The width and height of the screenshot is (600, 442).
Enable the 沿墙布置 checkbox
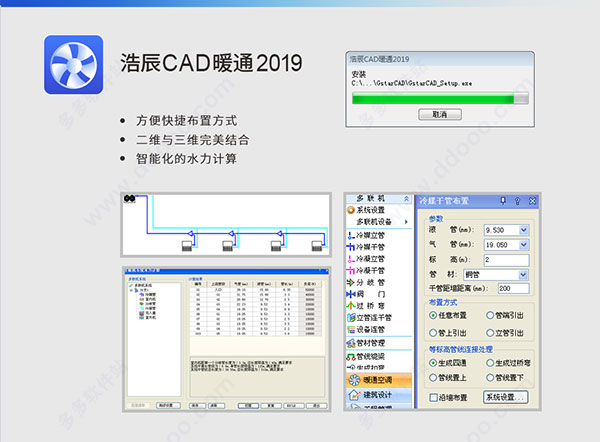[433, 398]
